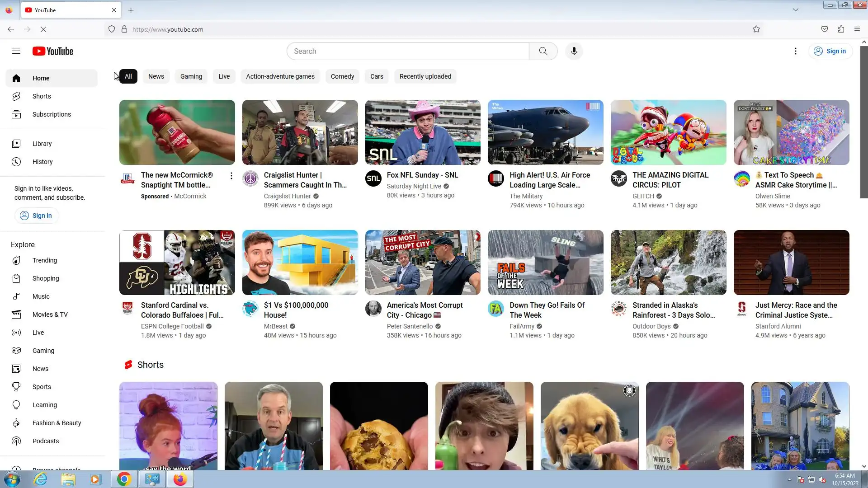Bookmark the page with the star icon
Screen dimensions: 868x488
tap(756, 29)
